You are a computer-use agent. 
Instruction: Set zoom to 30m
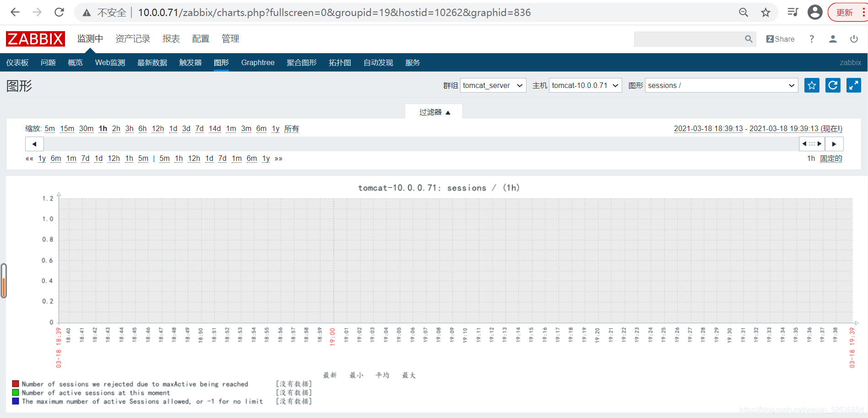click(86, 129)
